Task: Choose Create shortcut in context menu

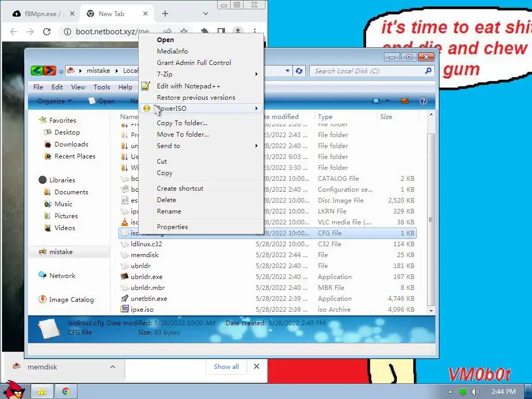Action: [201, 188]
